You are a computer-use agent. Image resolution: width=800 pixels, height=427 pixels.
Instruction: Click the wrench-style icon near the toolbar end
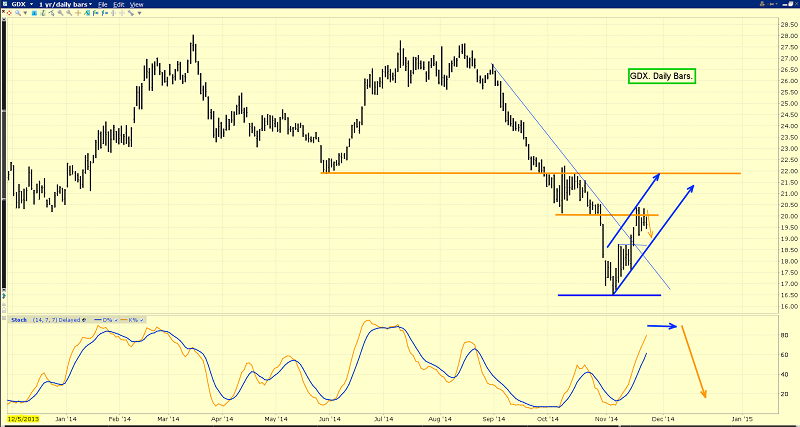point(130,13)
